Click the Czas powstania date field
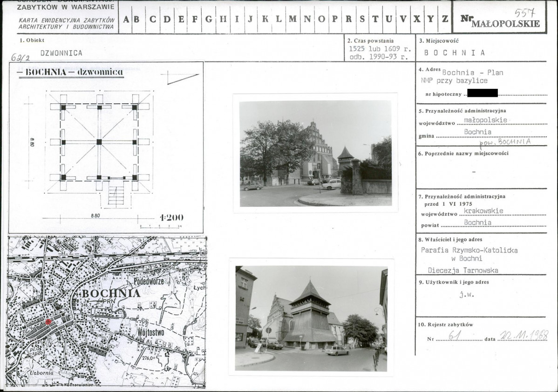Image resolution: width=558 pixels, height=392 pixels. pyautogui.click(x=380, y=53)
